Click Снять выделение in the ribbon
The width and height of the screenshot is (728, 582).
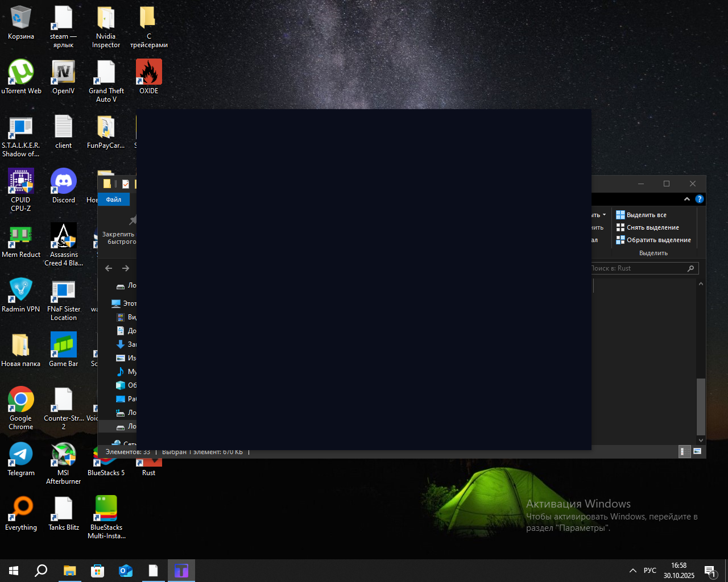652,227
